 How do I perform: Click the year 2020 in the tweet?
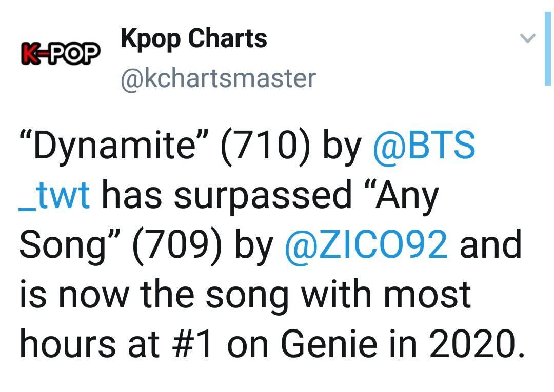point(472,343)
